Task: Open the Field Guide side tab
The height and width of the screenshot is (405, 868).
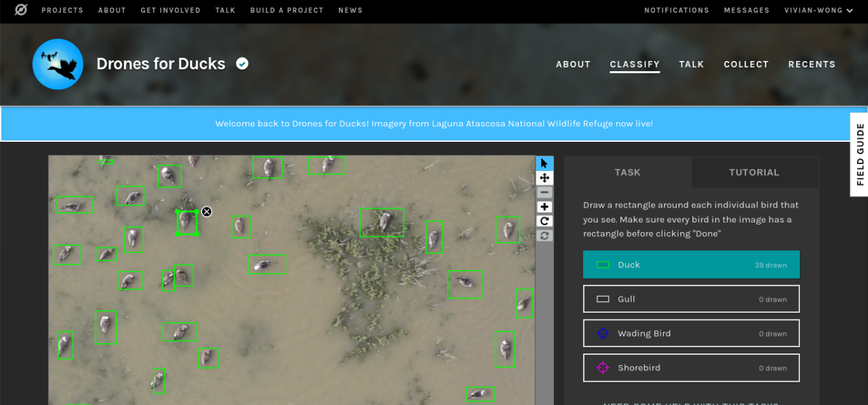Action: click(x=859, y=155)
